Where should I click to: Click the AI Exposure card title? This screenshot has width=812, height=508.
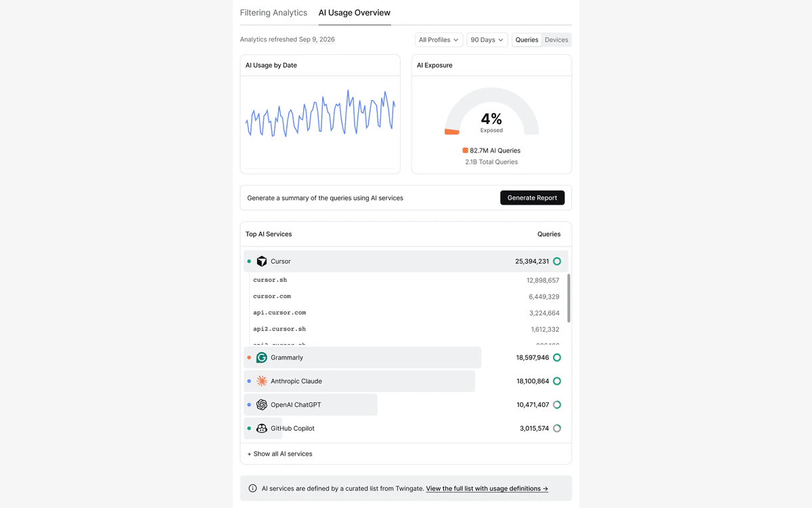434,66
